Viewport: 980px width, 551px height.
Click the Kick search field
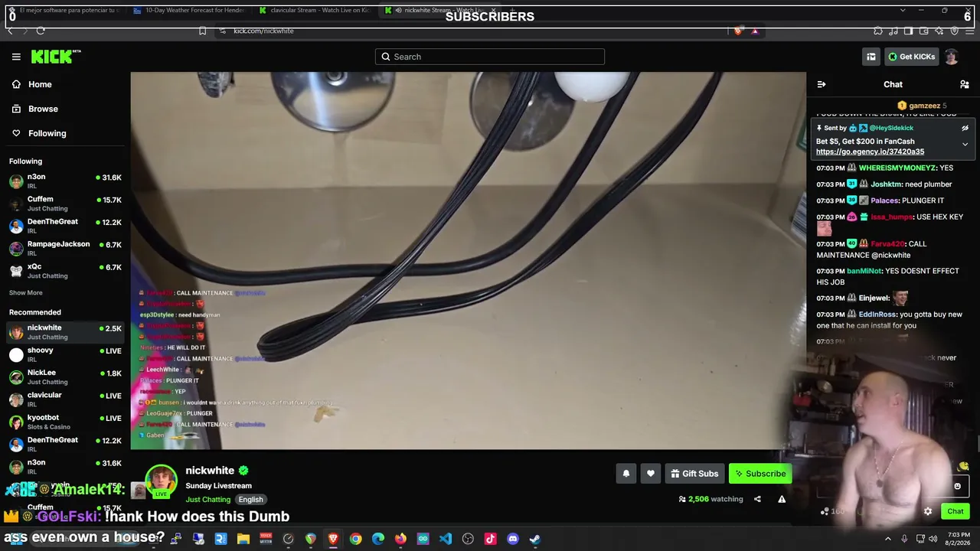490,57
